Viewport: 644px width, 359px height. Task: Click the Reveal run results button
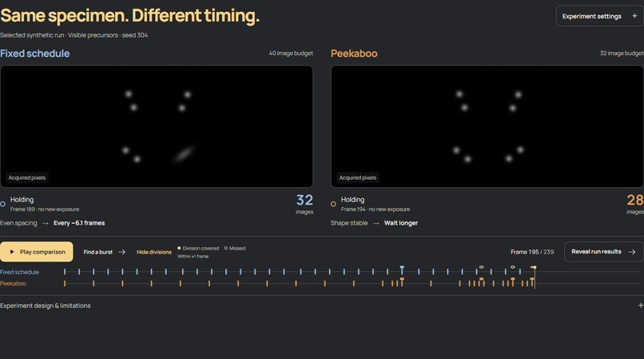[x=604, y=252]
